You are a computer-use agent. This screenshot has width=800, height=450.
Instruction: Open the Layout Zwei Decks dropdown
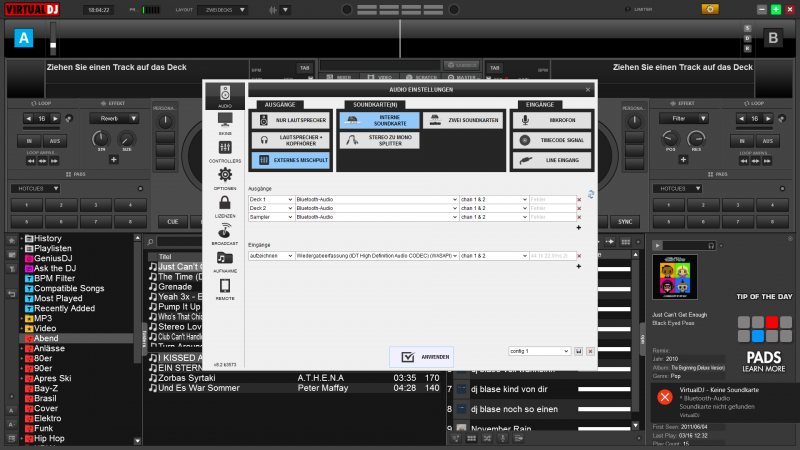[222, 10]
